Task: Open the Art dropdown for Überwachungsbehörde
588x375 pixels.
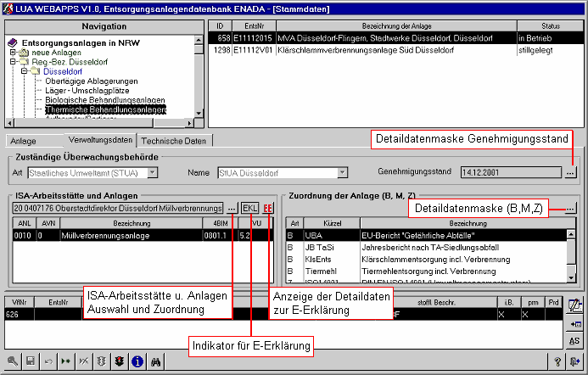Action: (x=153, y=173)
